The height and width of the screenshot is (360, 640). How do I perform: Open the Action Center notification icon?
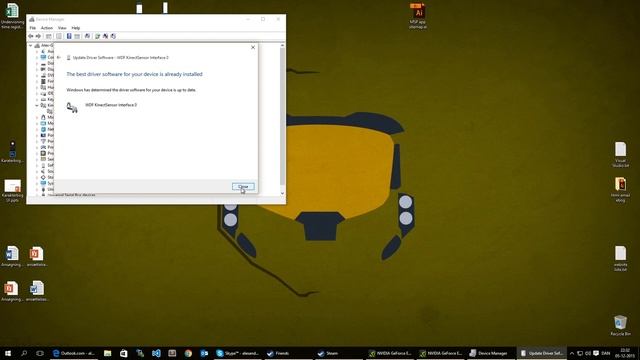pyautogui.click(x=596, y=353)
